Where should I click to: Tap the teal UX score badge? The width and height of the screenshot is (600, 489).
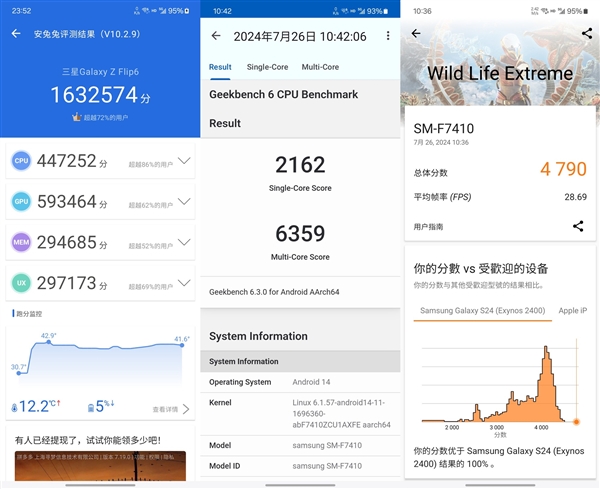click(21, 284)
